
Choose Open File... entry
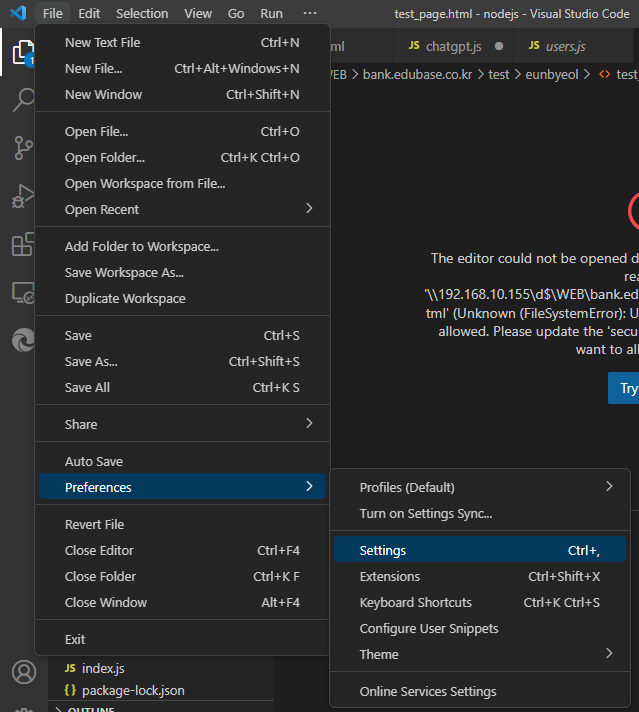click(182, 131)
